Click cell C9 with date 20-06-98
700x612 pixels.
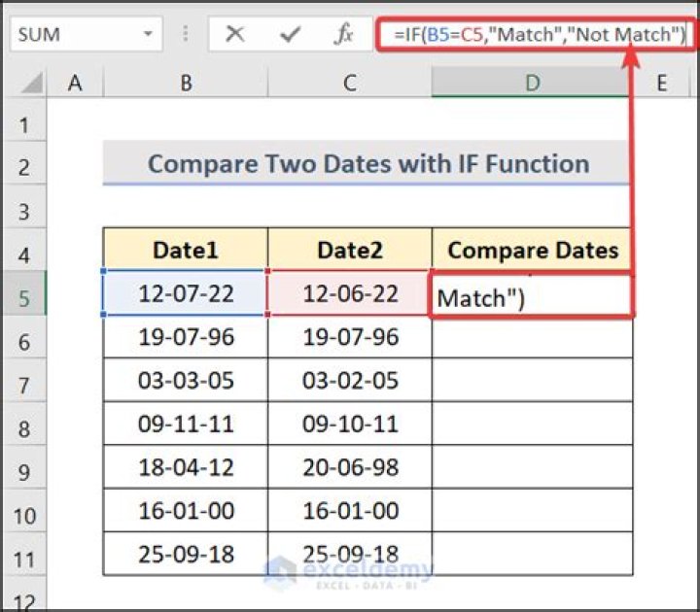350,467
